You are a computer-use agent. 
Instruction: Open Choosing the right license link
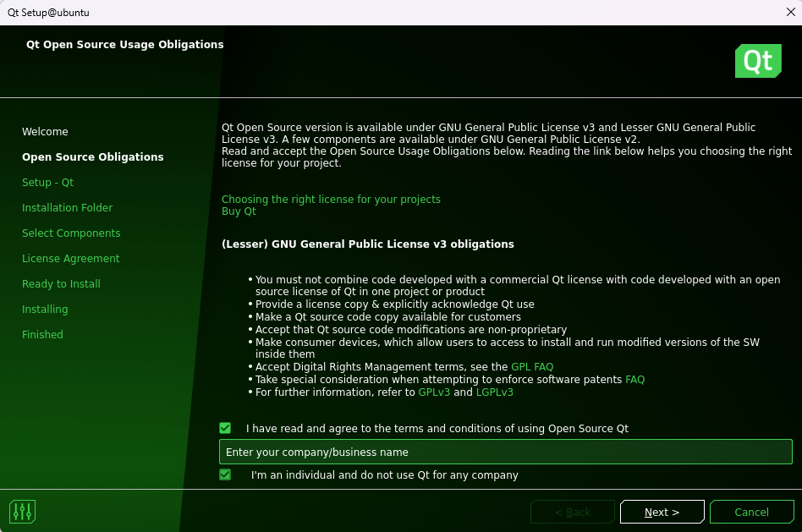331,200
